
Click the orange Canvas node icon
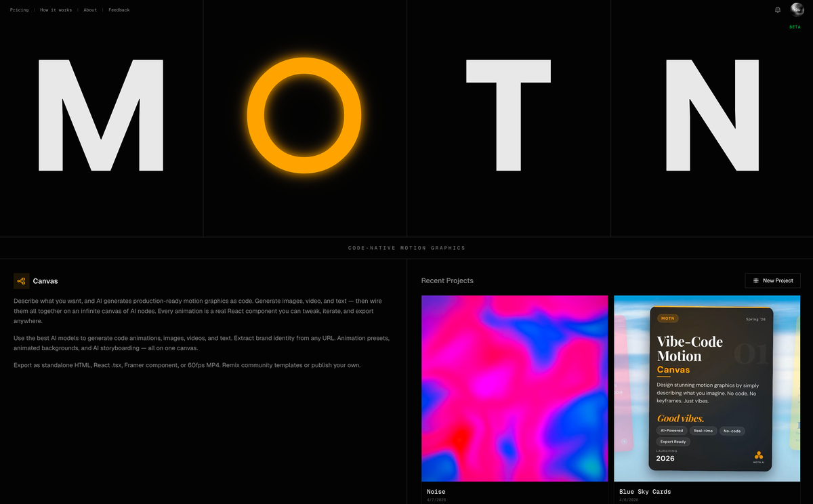coord(21,281)
